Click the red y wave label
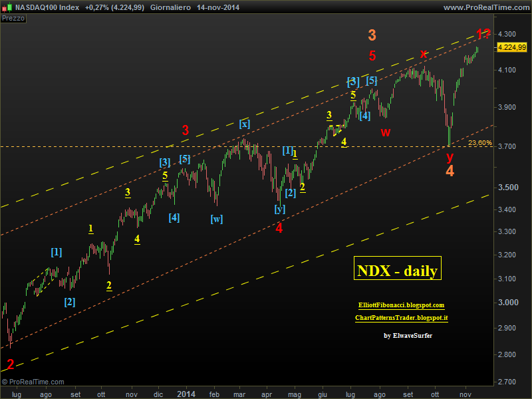This screenshot has height=399, width=532. pos(450,157)
